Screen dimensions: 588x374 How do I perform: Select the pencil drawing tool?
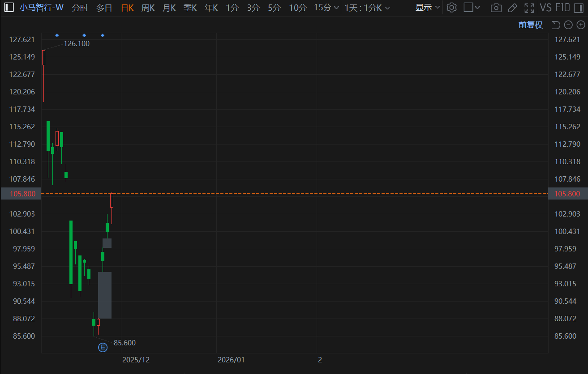pos(513,8)
